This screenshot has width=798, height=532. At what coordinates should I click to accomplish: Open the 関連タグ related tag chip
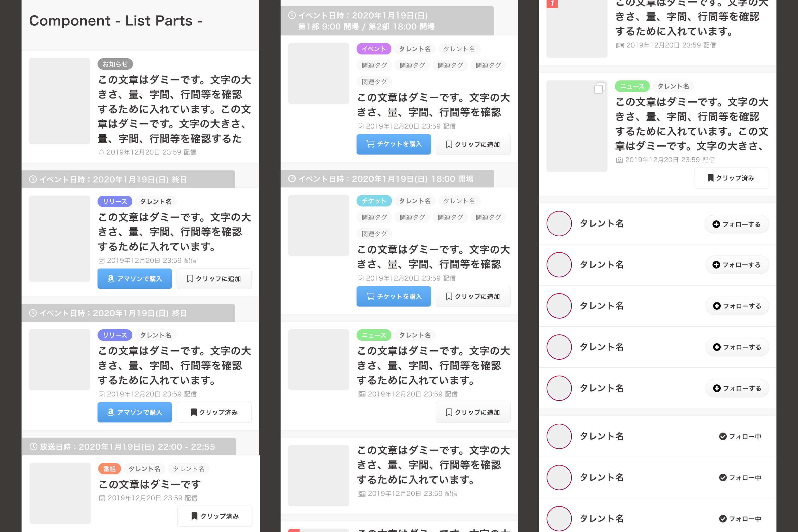pyautogui.click(x=374, y=65)
